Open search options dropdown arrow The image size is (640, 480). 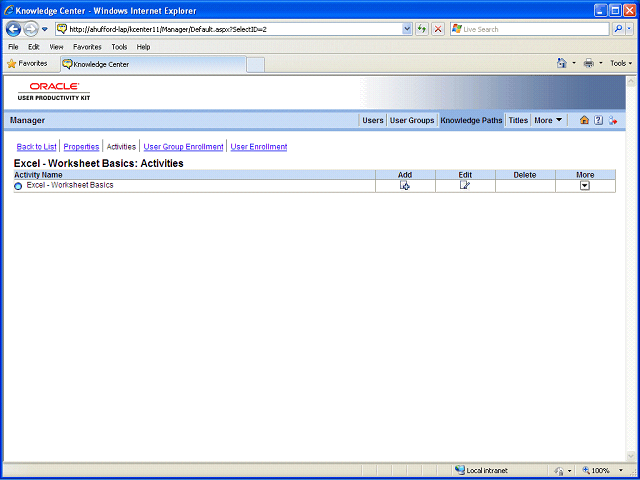pyautogui.click(x=629, y=29)
